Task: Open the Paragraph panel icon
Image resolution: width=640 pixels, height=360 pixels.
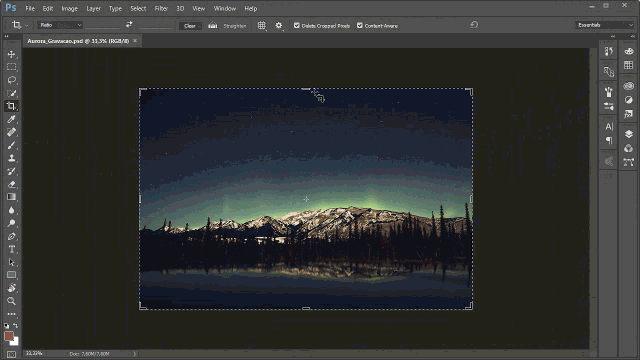Action: [x=609, y=141]
